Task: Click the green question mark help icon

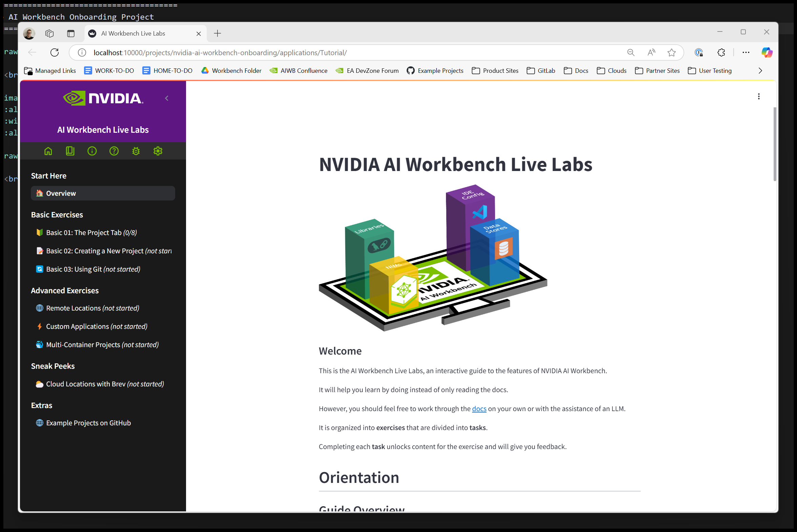Action: pos(114,151)
